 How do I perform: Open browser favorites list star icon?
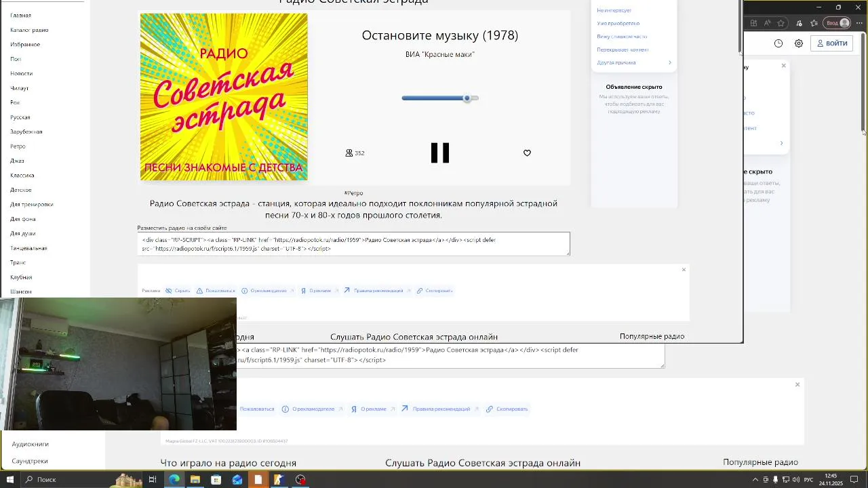pyautogui.click(x=814, y=23)
